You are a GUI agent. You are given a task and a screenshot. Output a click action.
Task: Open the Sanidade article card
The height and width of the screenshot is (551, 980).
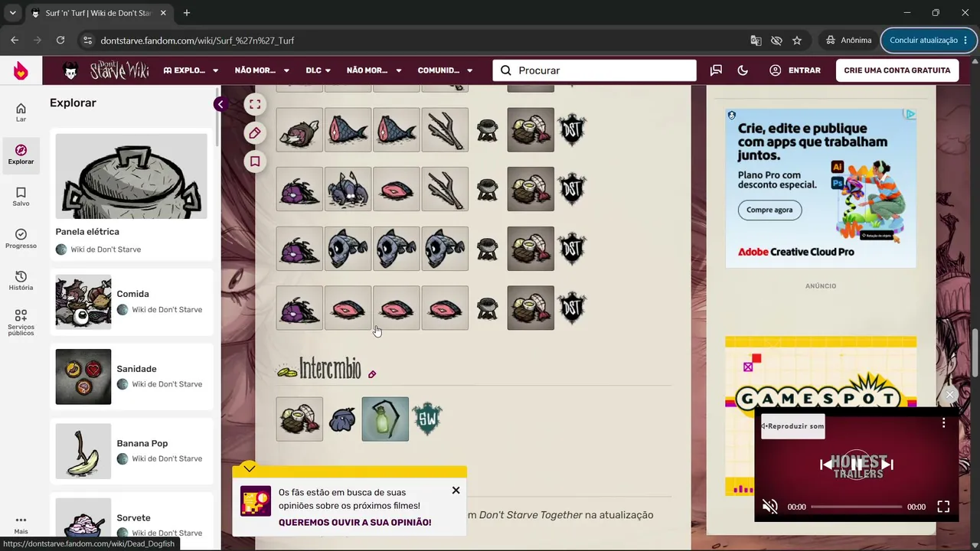[132, 377]
